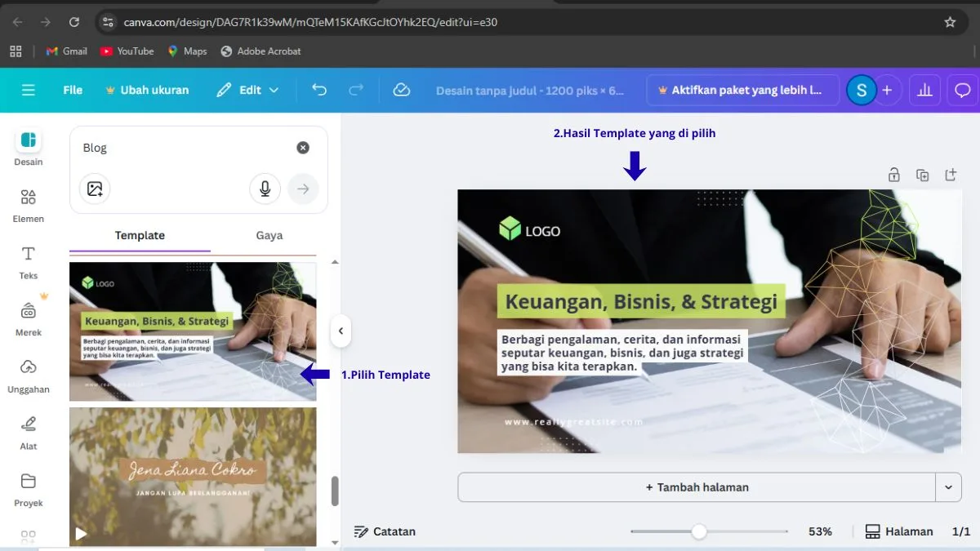Click the undo arrow icon
This screenshot has height=551, width=980.
pos(319,90)
